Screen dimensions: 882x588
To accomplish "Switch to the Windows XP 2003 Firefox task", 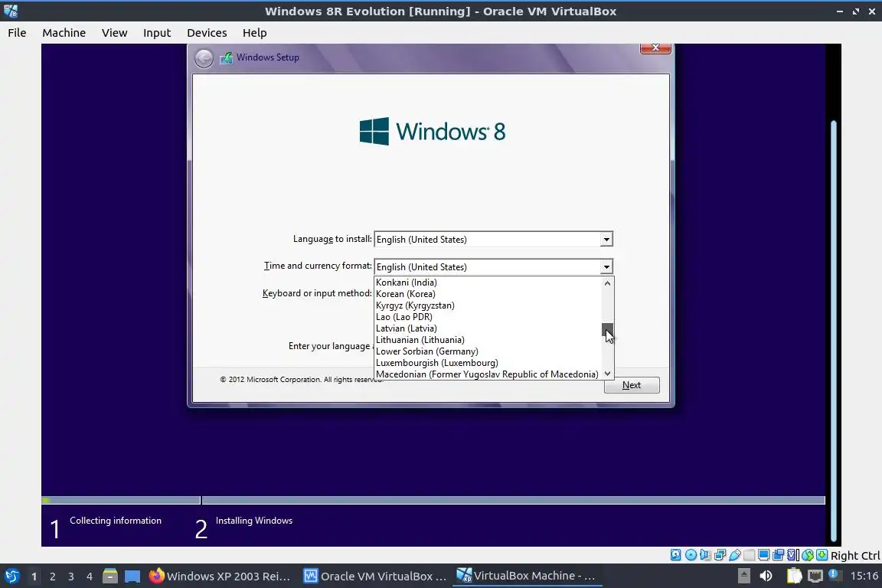I will (x=220, y=577).
